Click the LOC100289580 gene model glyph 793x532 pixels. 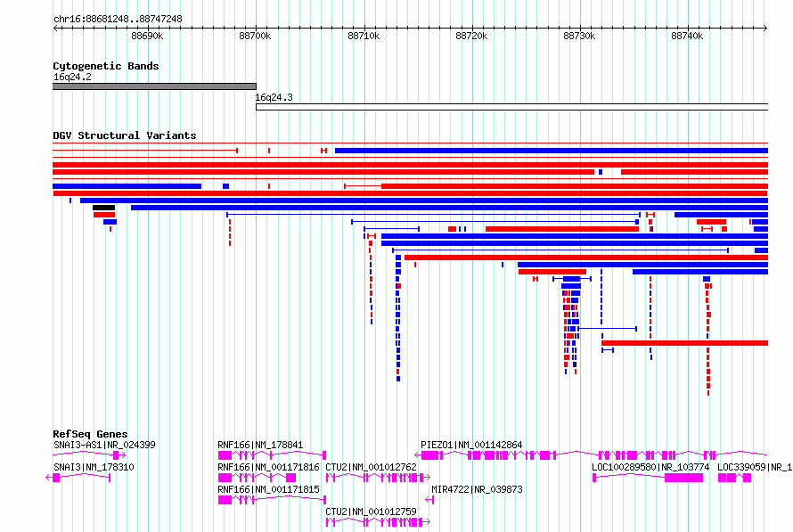click(648, 478)
